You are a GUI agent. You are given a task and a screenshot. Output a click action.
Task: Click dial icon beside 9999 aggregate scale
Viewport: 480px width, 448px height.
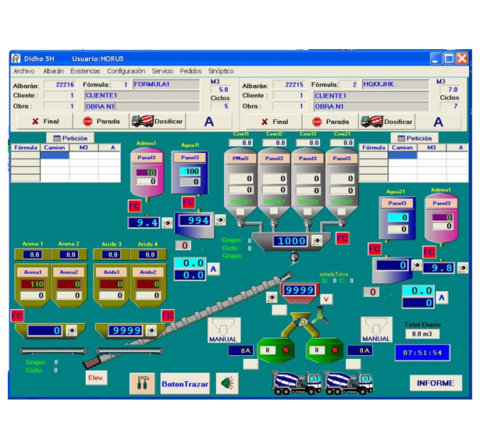point(151,330)
